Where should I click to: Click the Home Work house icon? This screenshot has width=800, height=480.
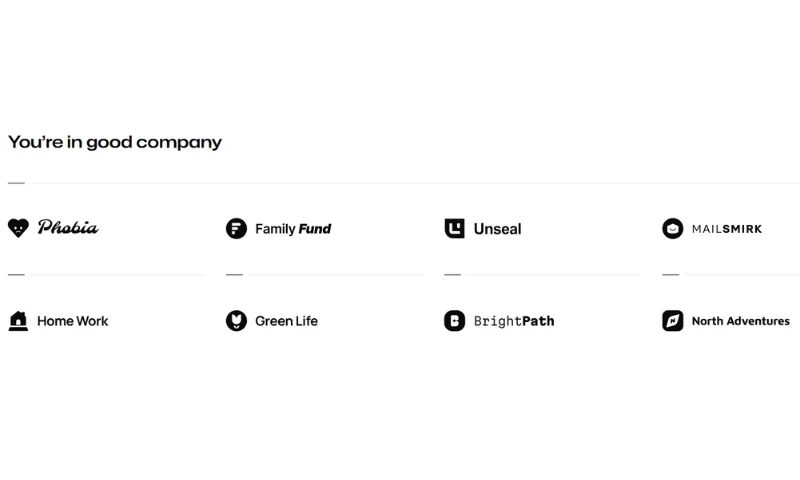click(x=18, y=321)
